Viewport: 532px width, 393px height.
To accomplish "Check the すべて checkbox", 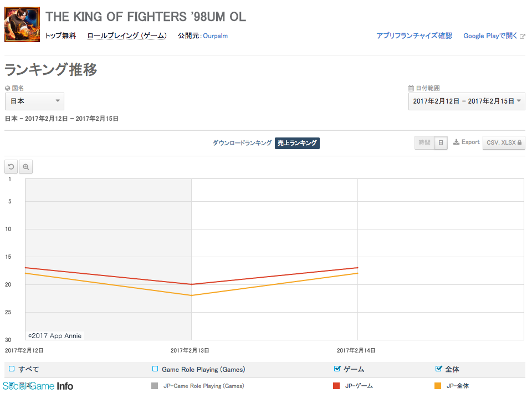I will (12, 369).
